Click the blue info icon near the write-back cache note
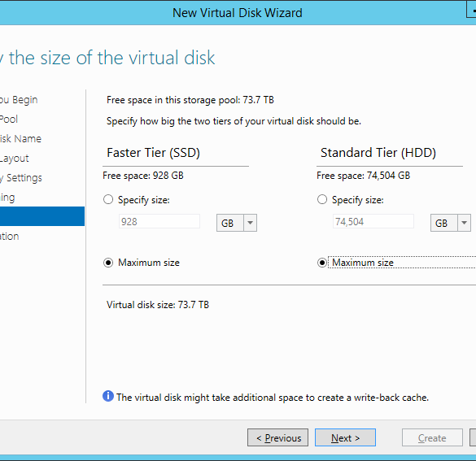The height and width of the screenshot is (461, 476). click(x=108, y=396)
